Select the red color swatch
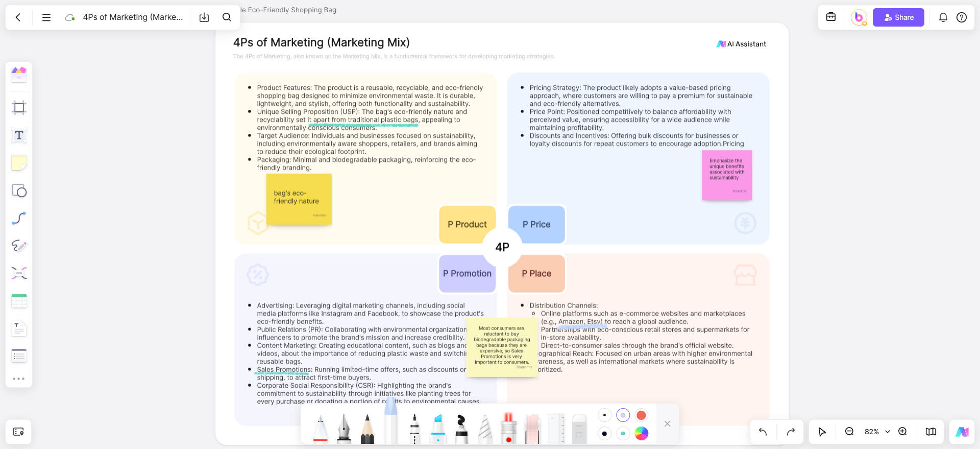The height and width of the screenshot is (449, 980). tap(641, 415)
